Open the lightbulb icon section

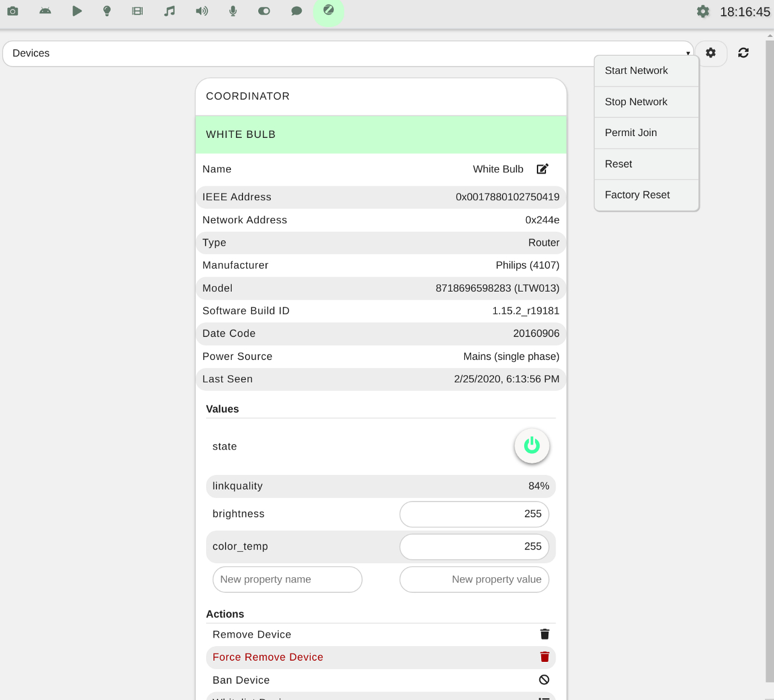[x=107, y=11]
